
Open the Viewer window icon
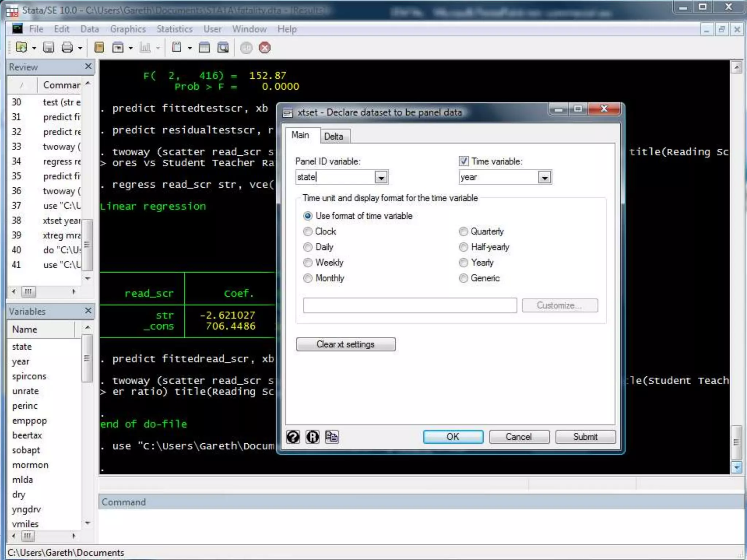coord(118,47)
